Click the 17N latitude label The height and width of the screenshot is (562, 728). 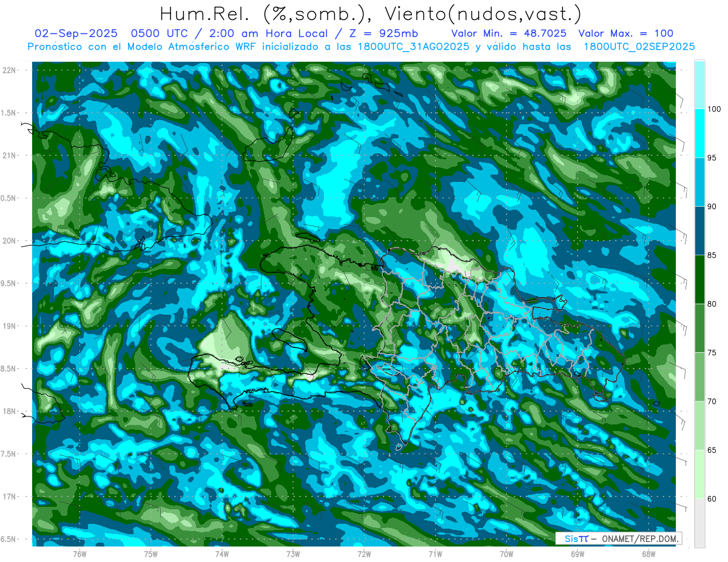point(10,497)
